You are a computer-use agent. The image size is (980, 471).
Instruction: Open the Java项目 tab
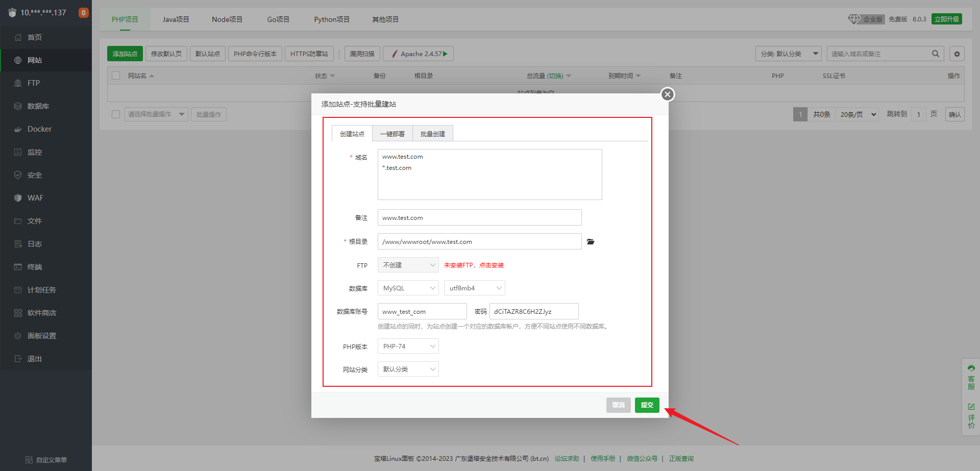click(176, 19)
